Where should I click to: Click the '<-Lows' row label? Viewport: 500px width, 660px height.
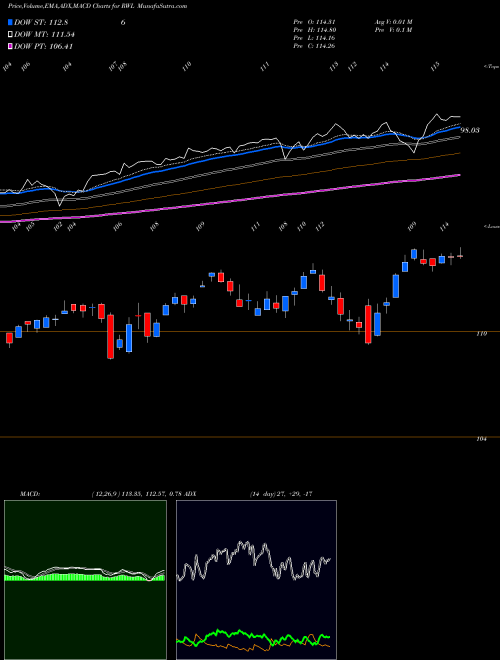tap(491, 226)
